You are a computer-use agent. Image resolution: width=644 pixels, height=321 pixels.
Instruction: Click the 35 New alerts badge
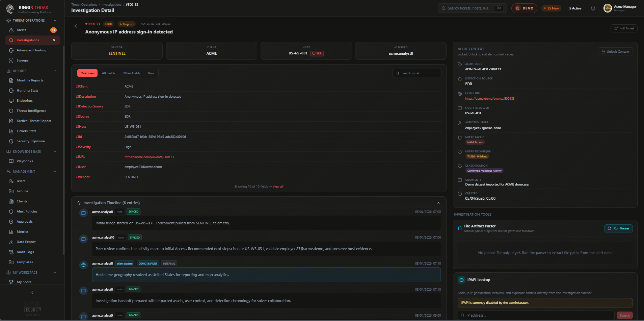click(551, 8)
